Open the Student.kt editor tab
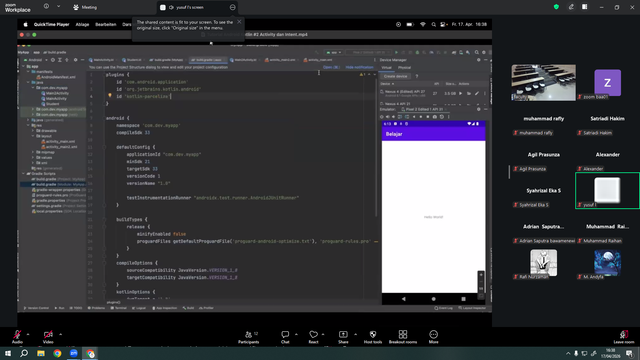The height and width of the screenshot is (360, 640). (x=132, y=60)
